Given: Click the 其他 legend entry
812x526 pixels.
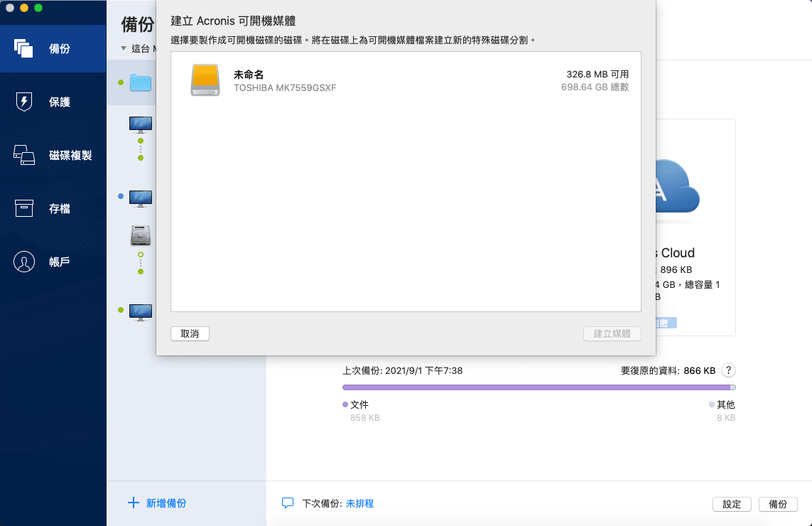Looking at the screenshot, I should click(722, 404).
